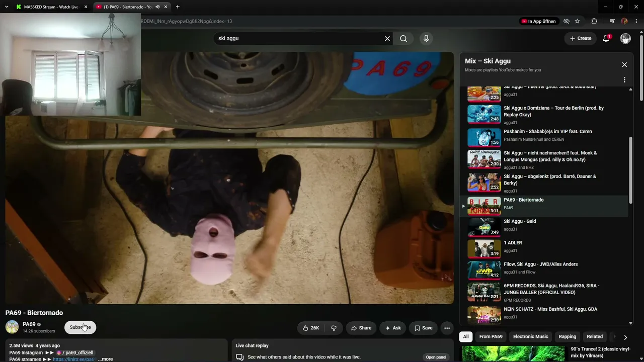644x362 pixels.
Task: Open the live chat replay panel
Action: point(436,357)
